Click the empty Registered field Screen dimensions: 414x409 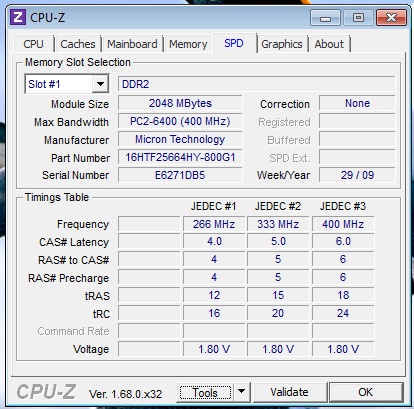click(357, 121)
